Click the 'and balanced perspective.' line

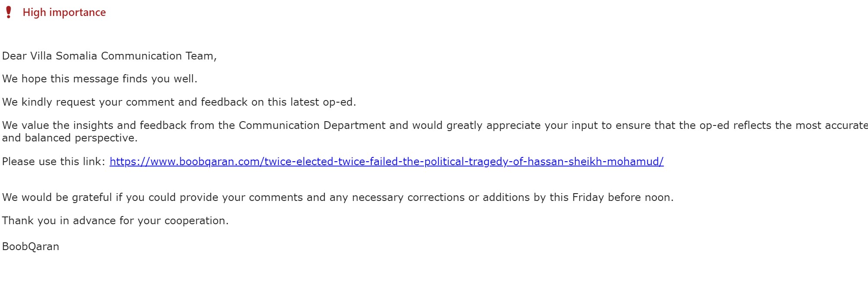(x=70, y=138)
